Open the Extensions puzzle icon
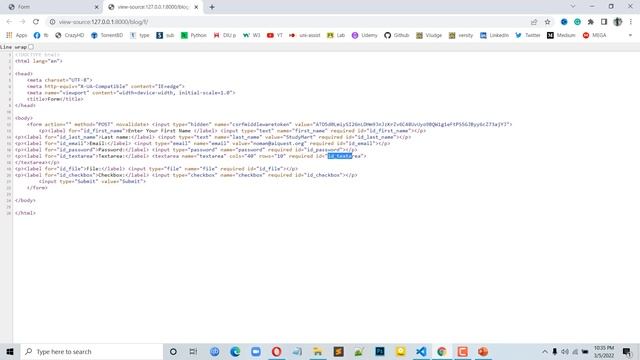Image resolution: width=640 pixels, height=360 pixels. 591,22
